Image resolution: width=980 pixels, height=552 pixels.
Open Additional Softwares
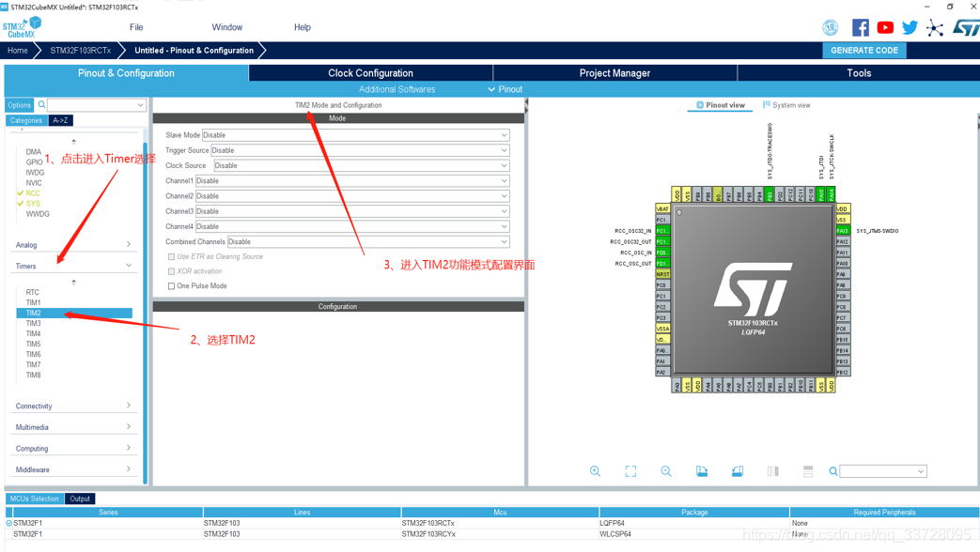coord(397,89)
